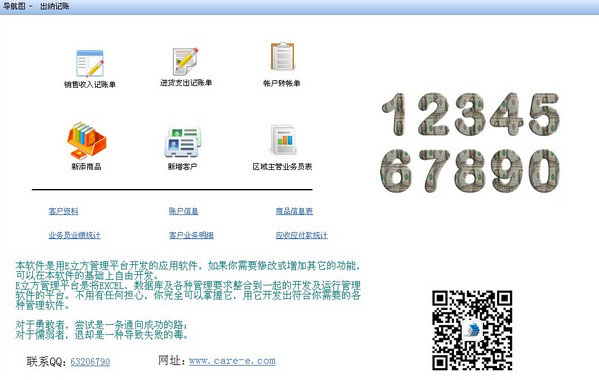Open the 销售收入记账单 notepad icon
The width and height of the screenshot is (599, 380).
(90, 63)
